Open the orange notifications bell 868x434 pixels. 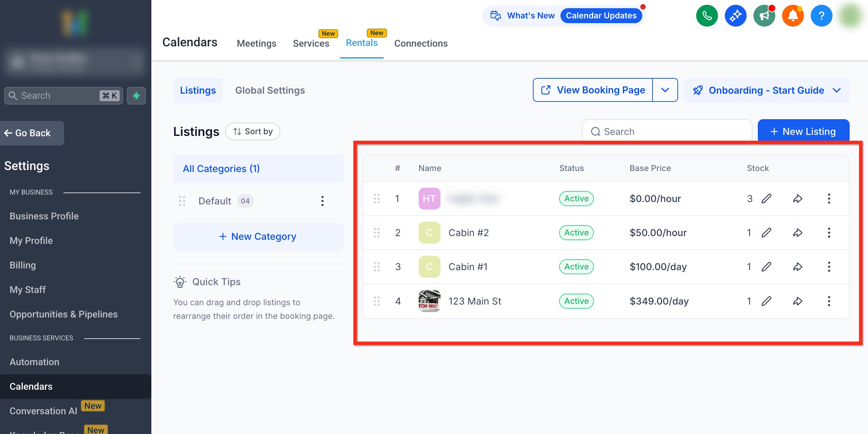[x=793, y=16]
